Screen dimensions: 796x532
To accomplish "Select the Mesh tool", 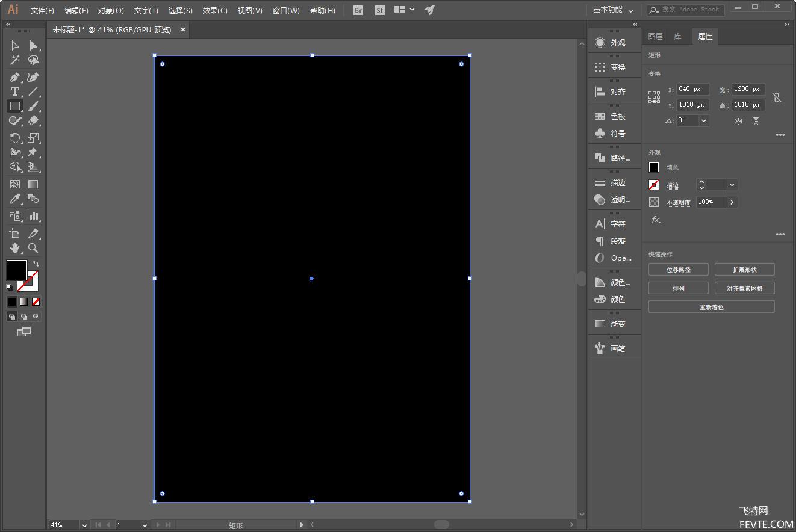I will click(15, 185).
